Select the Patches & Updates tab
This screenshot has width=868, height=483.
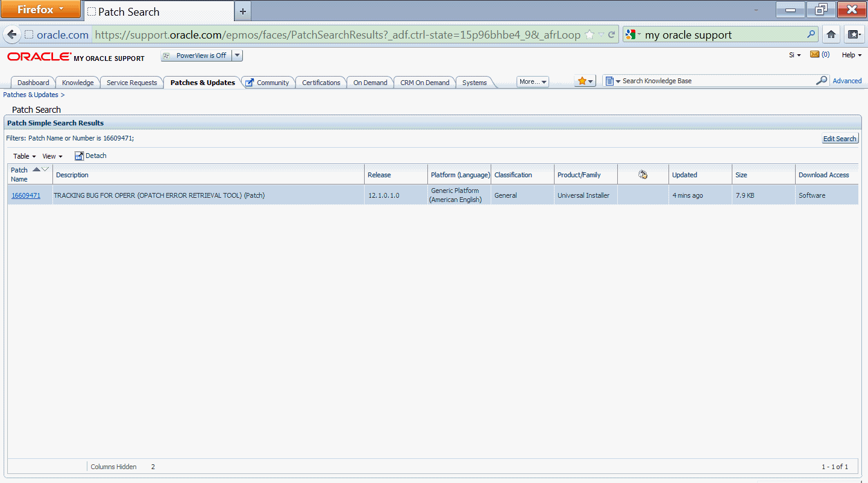coord(203,83)
